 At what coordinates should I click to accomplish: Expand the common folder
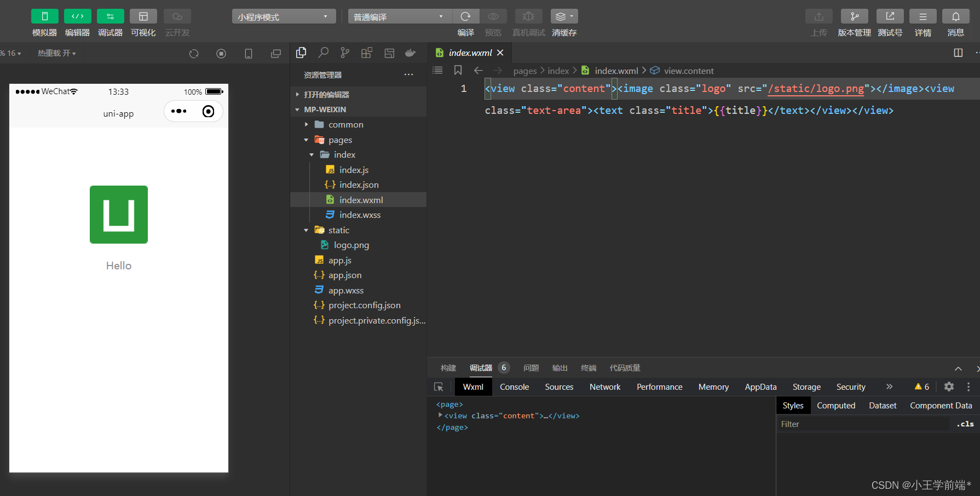pos(359,125)
